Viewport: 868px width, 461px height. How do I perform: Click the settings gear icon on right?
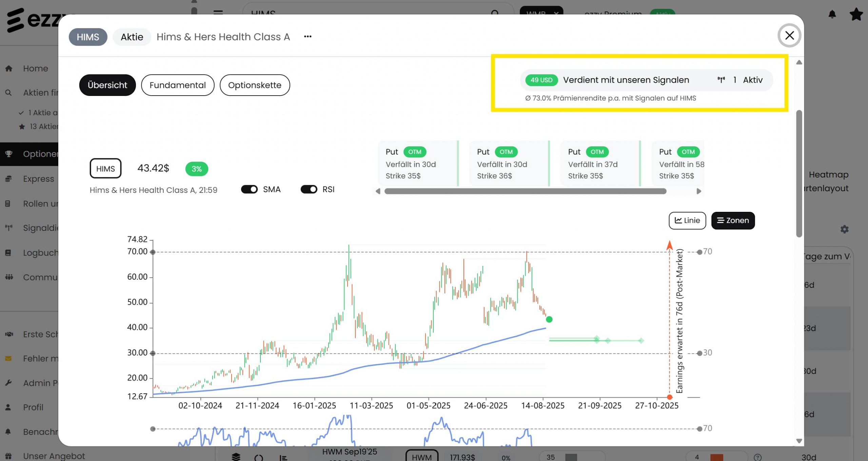pos(845,229)
